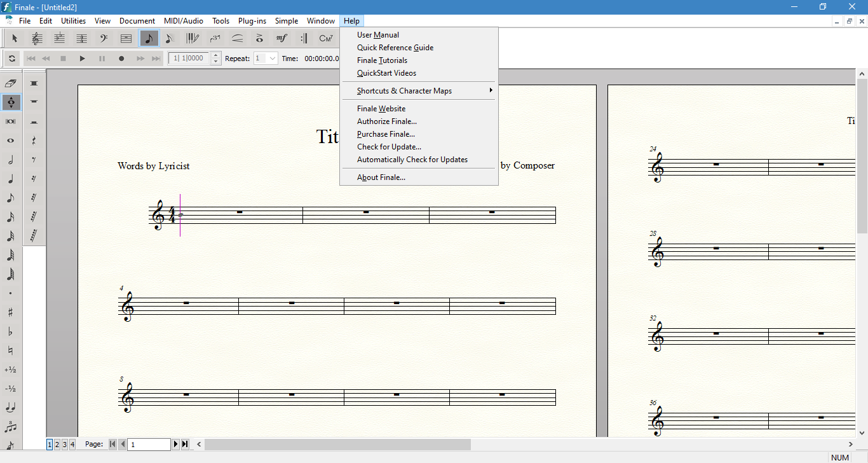This screenshot has width=868, height=463.
Task: Choose the natural accidental tool
Action: pos(11,350)
